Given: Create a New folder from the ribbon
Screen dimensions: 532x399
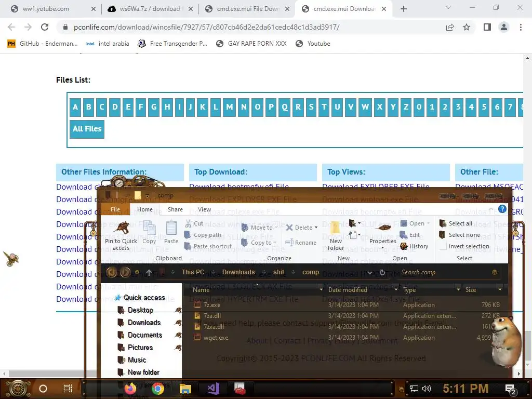Looking at the screenshot, I should click(x=336, y=236).
